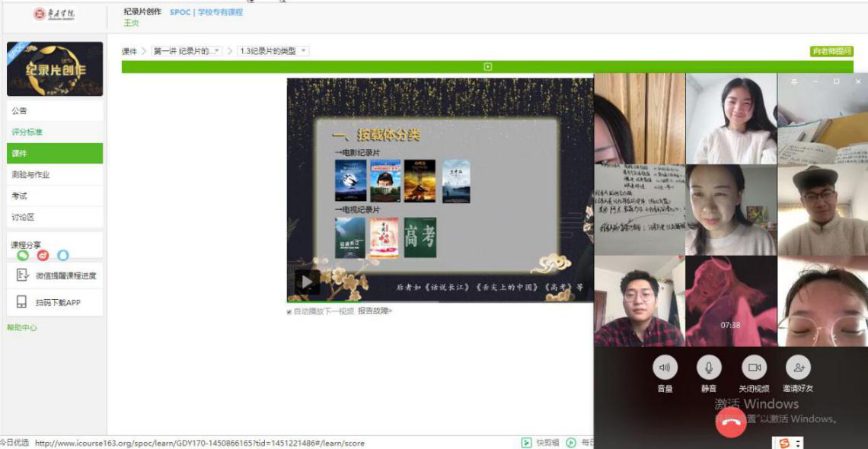The height and width of the screenshot is (449, 868).
Task: Toggle 自动播放下一视频 checkbox
Action: pos(289,312)
